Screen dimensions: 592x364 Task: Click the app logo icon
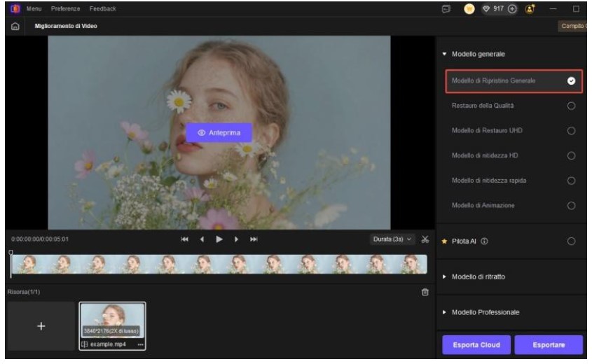coord(15,8)
